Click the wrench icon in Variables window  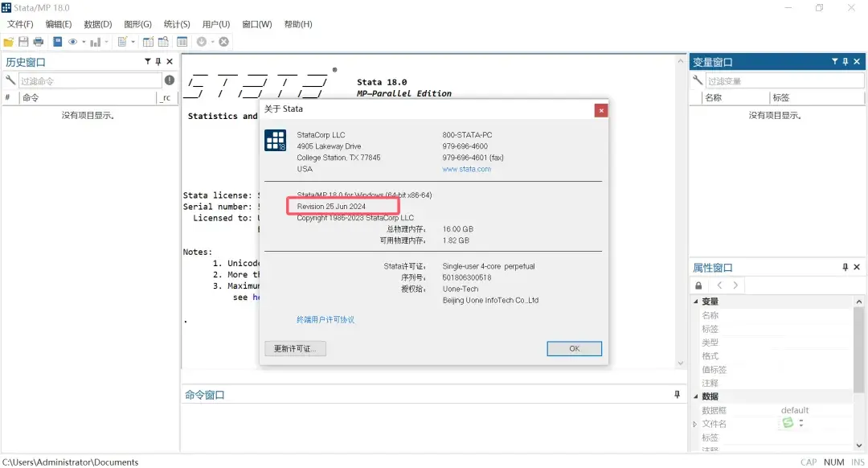pyautogui.click(x=698, y=80)
